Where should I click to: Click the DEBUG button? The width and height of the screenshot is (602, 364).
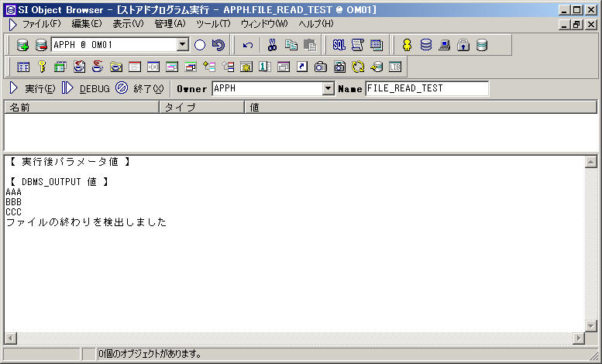(86, 88)
